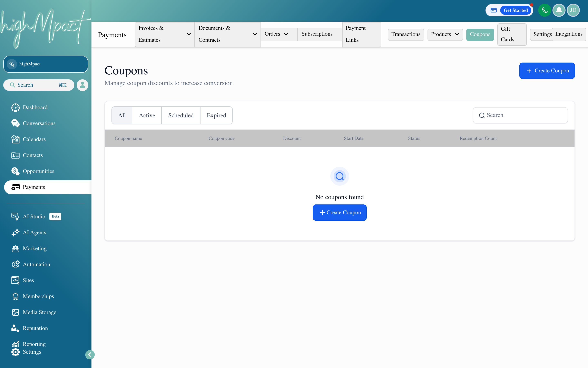
Task: Go to the Transactions tab
Action: (x=406, y=34)
